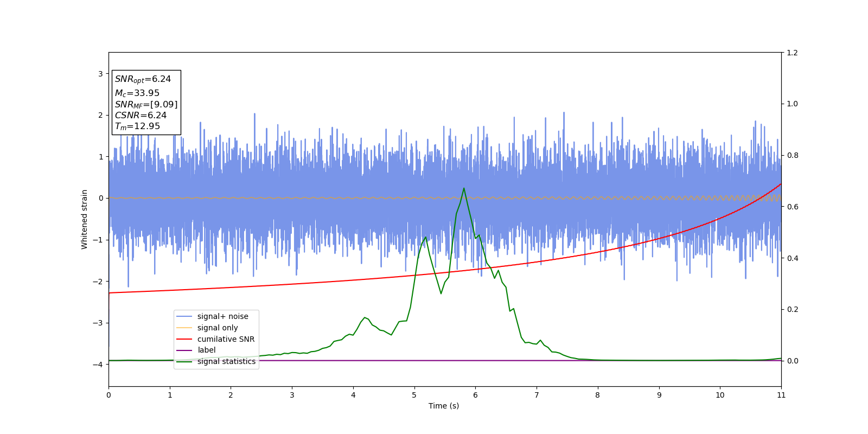Screen dimensions: 868x434
Task: Click the left y-axis tick −4
Action: pos(99,365)
